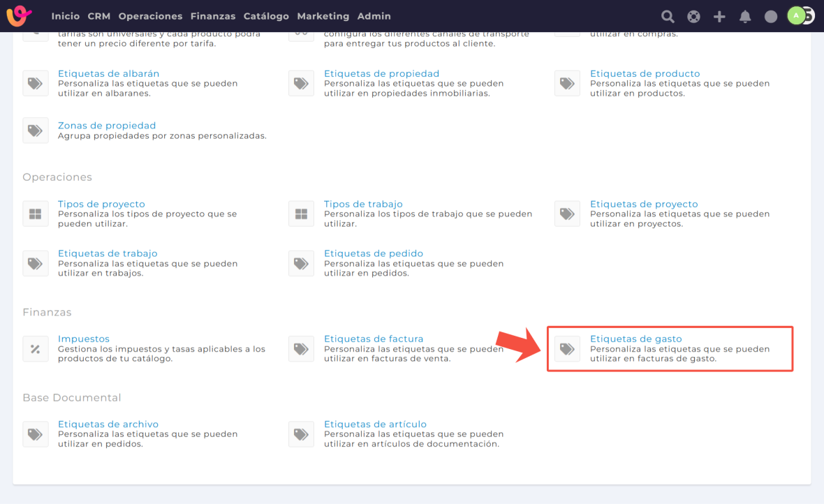Go to the Marketing menu

tap(323, 16)
